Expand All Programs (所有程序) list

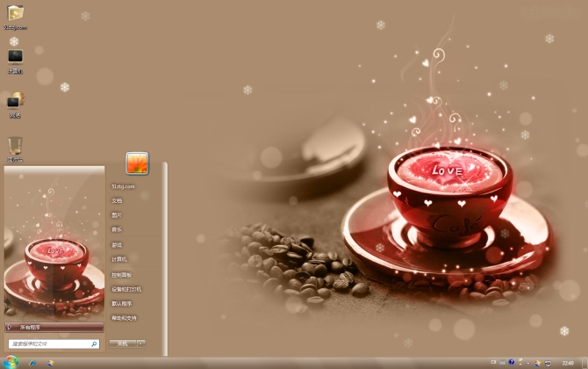54,328
